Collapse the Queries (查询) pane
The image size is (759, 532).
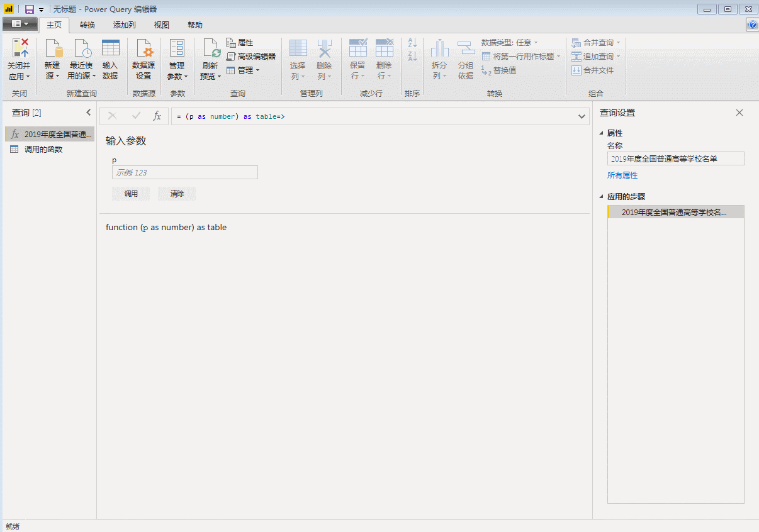point(89,113)
